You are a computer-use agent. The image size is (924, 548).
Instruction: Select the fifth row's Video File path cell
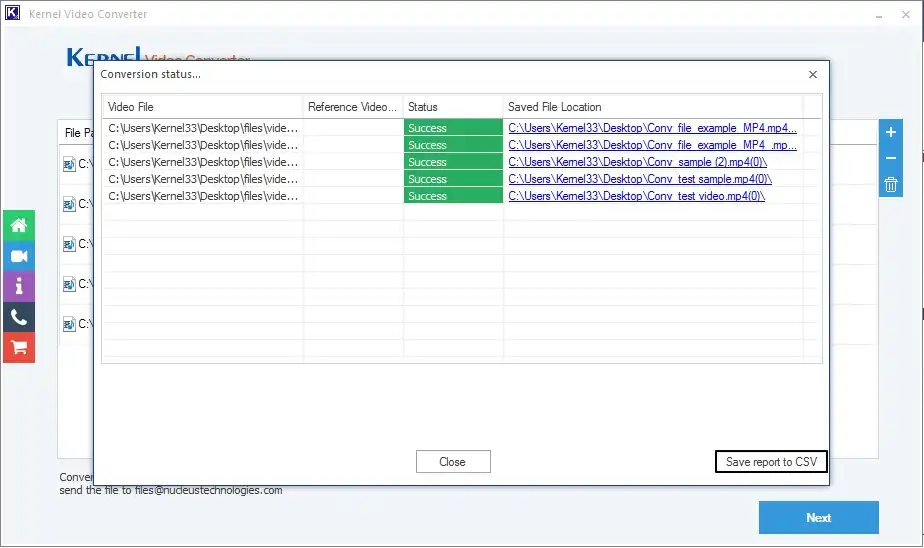point(203,196)
